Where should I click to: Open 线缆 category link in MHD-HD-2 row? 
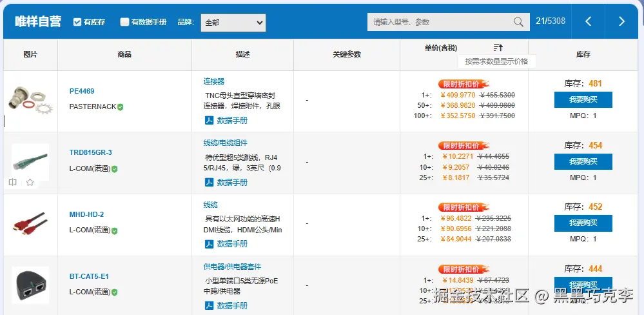click(210, 205)
